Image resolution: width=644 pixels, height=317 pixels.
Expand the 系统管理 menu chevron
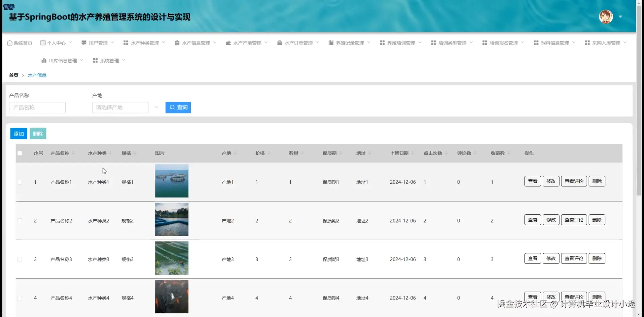[x=123, y=60]
